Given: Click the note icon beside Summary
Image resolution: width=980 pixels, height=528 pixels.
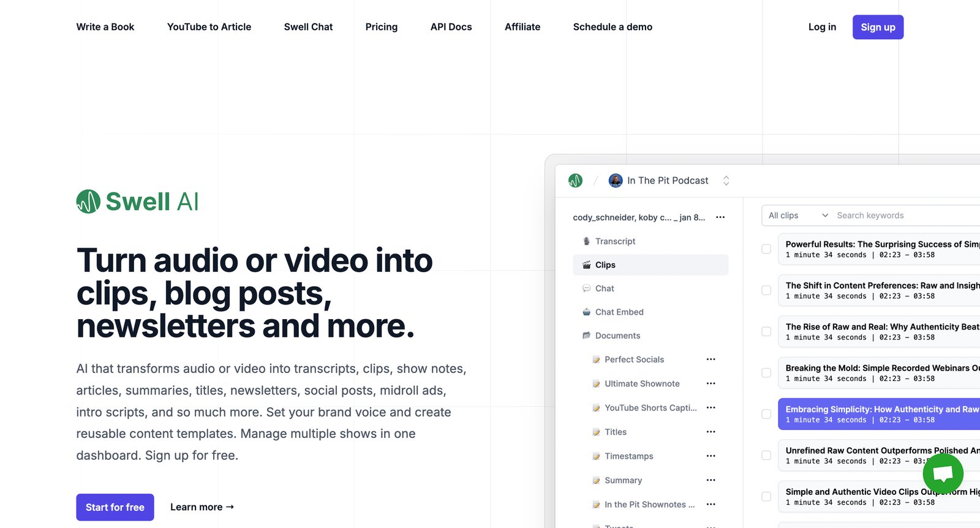Looking at the screenshot, I should pos(596,481).
